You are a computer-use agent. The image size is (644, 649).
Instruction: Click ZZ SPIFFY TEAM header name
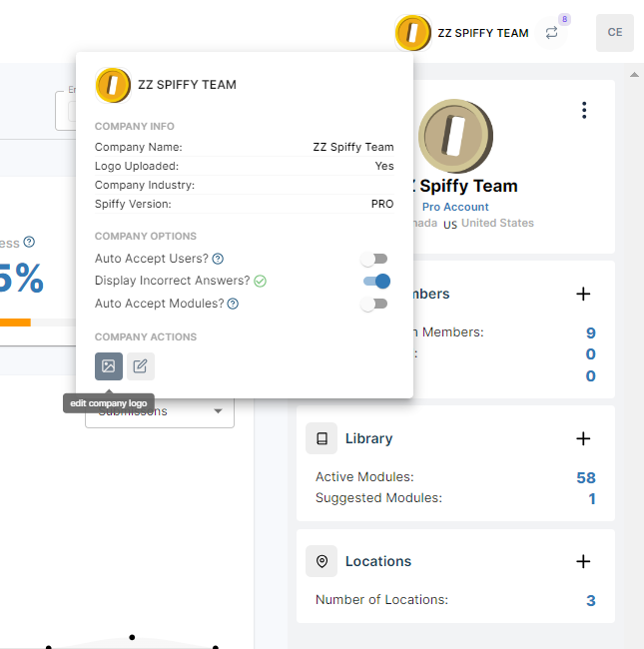coord(483,33)
